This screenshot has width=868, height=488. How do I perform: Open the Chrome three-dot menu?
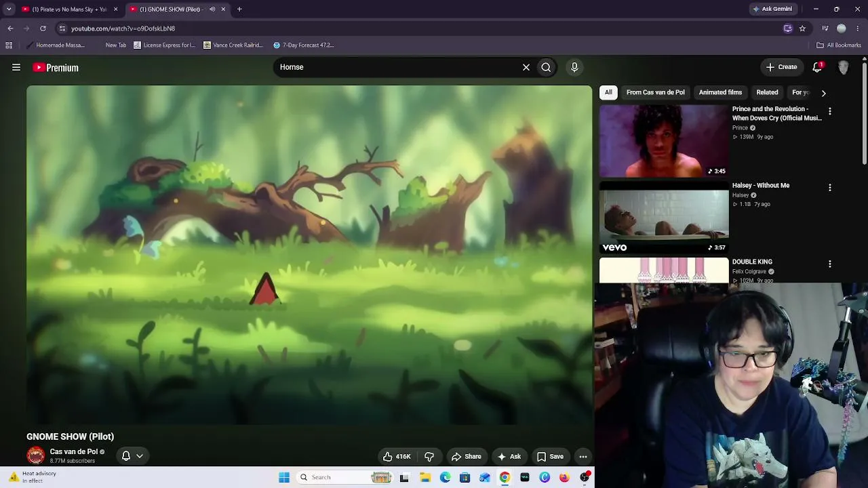pyautogui.click(x=859, y=28)
